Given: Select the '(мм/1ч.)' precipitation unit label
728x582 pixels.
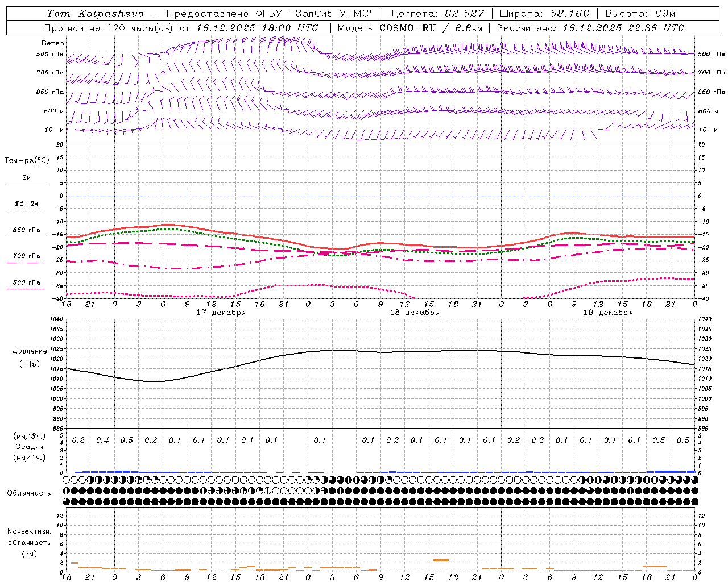Looking at the screenshot, I should point(29,457).
